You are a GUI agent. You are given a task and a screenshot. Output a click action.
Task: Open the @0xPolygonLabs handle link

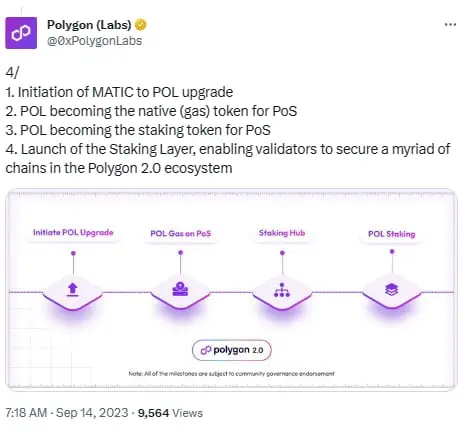point(95,41)
